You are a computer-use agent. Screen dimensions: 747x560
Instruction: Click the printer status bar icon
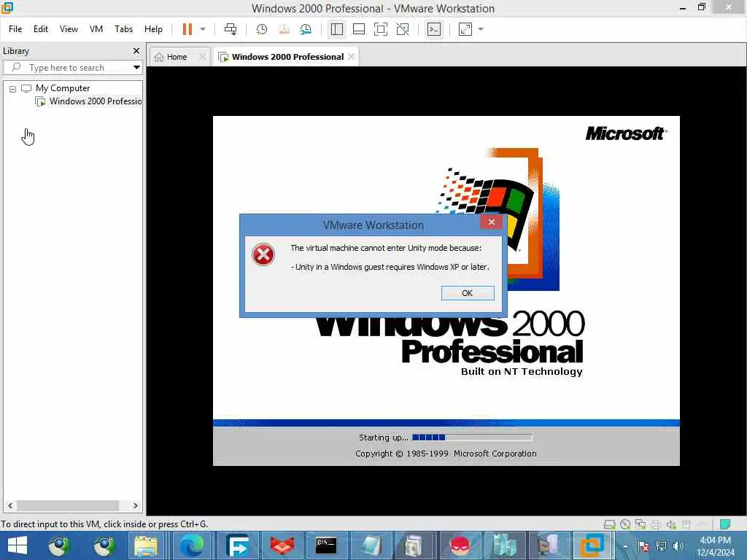point(656,525)
